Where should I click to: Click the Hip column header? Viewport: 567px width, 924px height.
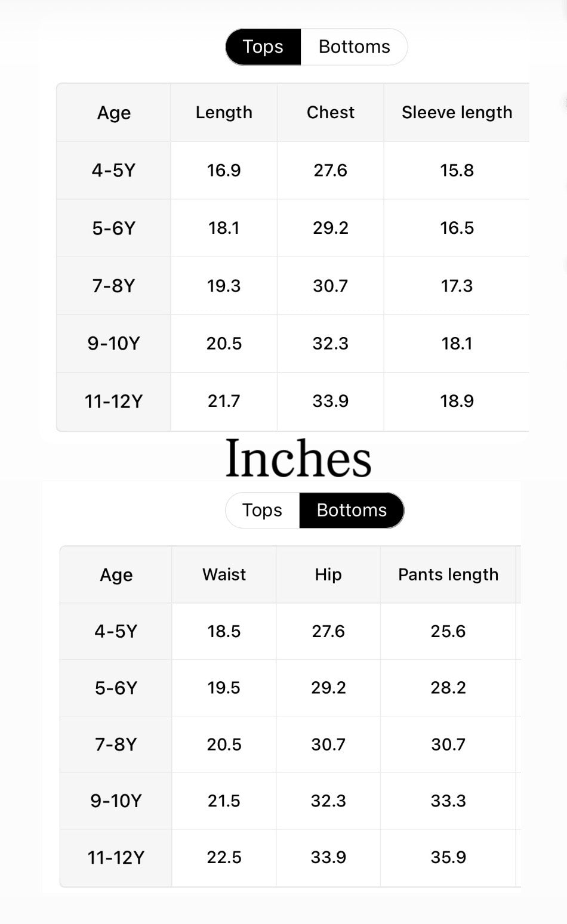tap(328, 574)
